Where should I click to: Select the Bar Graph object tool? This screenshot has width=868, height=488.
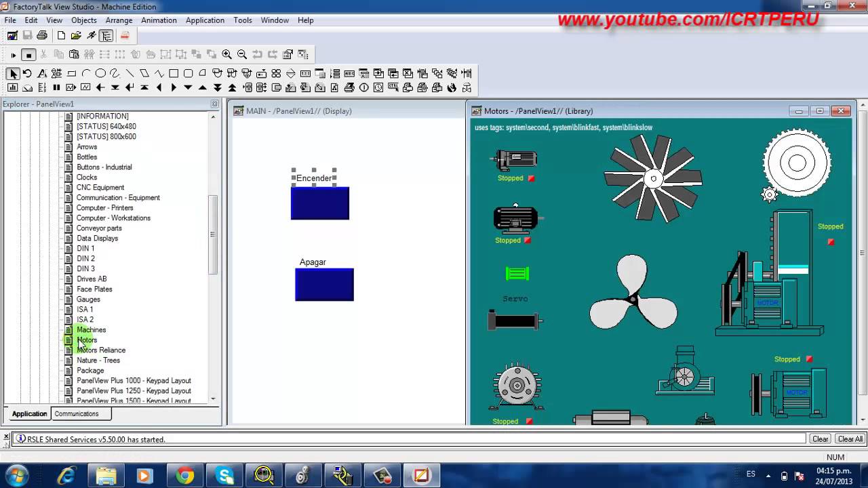pos(13,87)
